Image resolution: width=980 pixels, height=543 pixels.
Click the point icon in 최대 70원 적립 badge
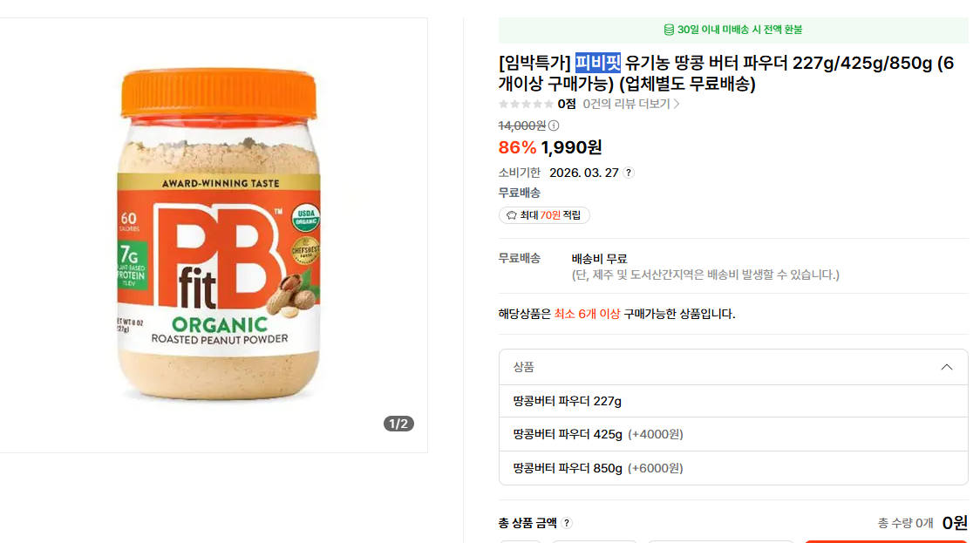(x=512, y=215)
